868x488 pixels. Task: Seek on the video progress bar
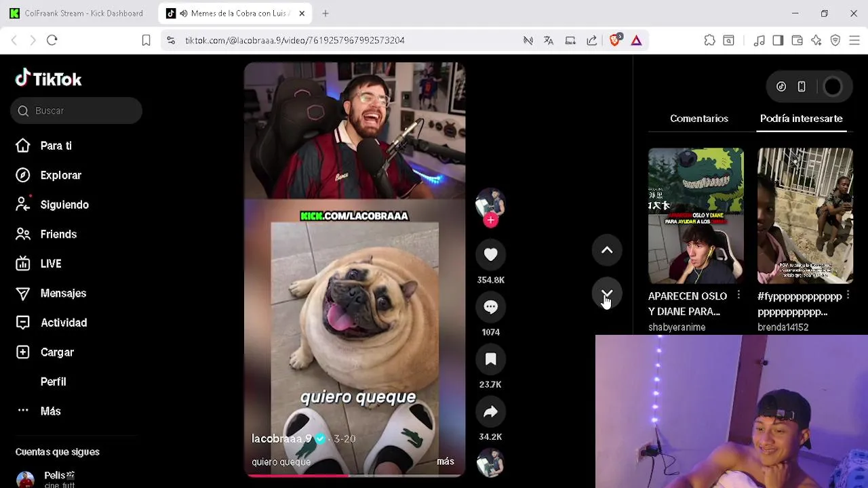coord(355,476)
